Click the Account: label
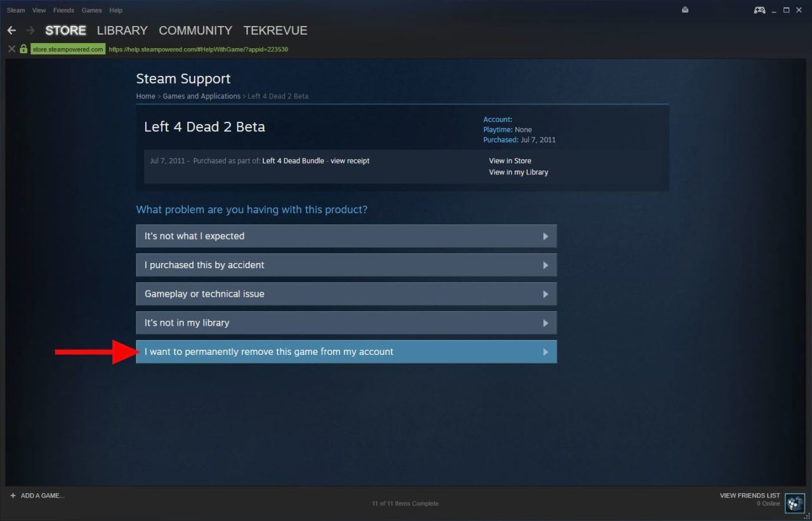This screenshot has width=812, height=521. [497, 119]
